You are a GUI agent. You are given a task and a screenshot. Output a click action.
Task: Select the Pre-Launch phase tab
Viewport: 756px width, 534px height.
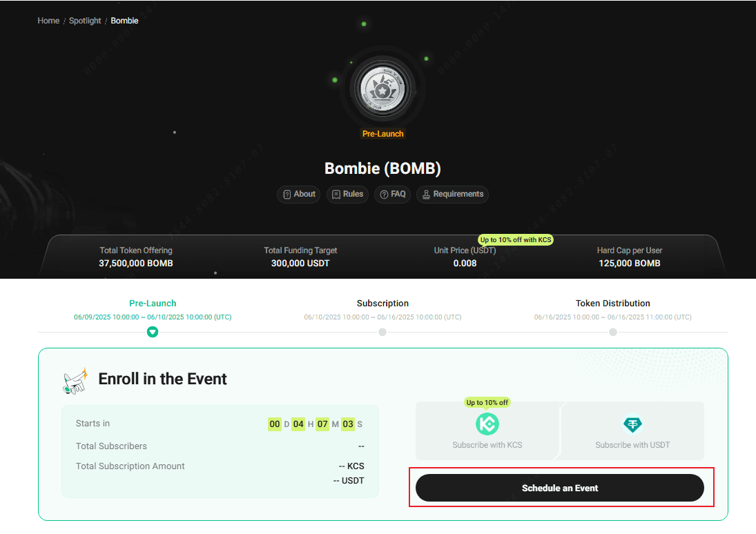(153, 303)
